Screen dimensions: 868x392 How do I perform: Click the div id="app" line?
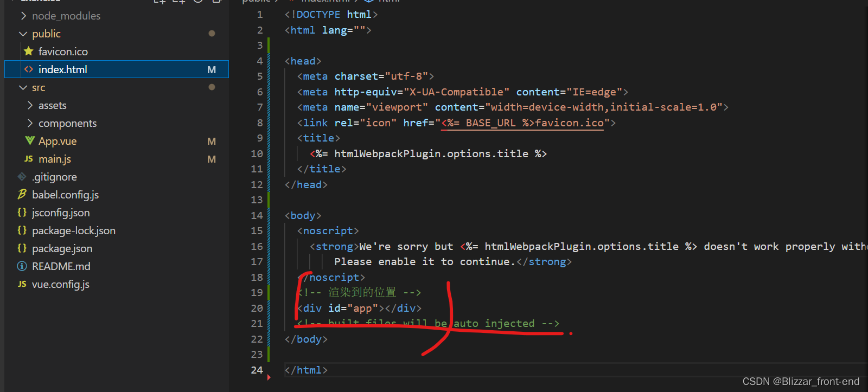[x=359, y=309]
